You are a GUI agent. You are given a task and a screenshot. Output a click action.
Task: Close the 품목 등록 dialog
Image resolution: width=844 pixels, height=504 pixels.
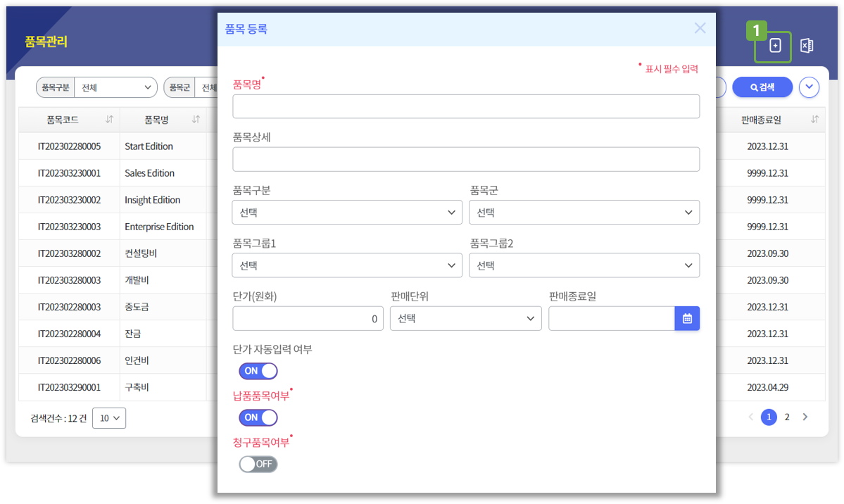click(x=700, y=28)
